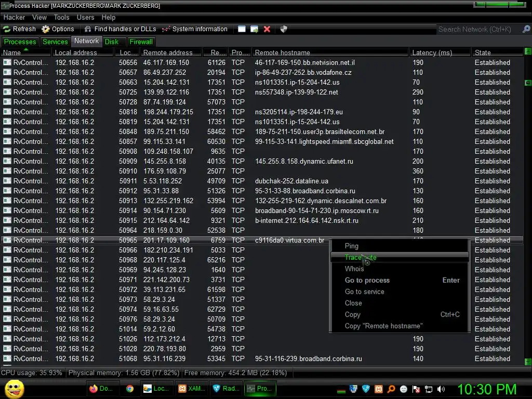Open Chrome taskbar button
The width and height of the screenshot is (532, 399).
pos(129,389)
